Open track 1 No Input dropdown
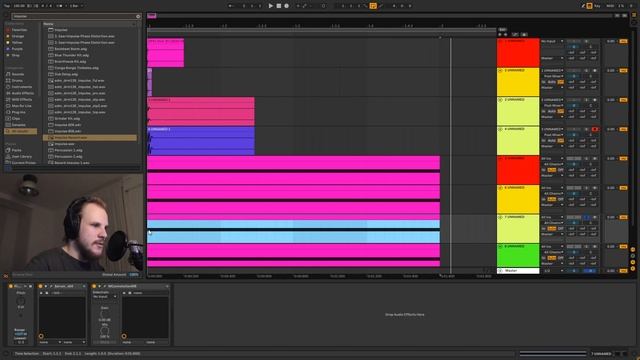The width and height of the screenshot is (640, 360). tap(552, 41)
